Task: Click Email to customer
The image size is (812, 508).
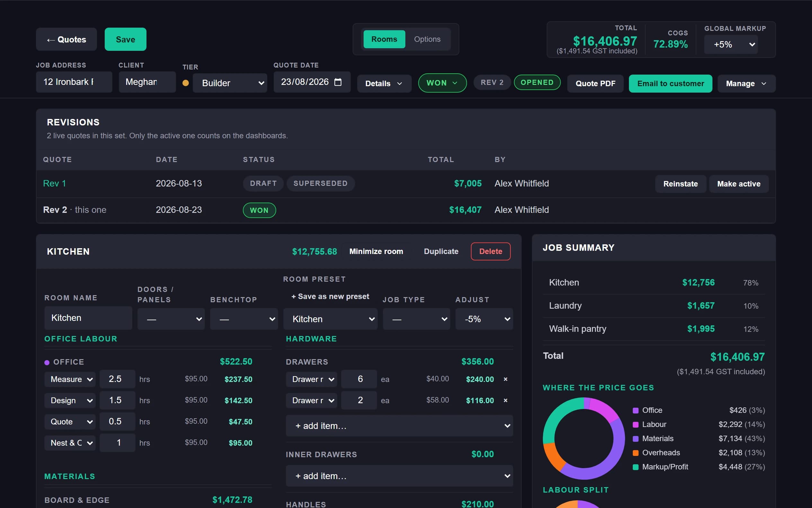Action: (670, 83)
